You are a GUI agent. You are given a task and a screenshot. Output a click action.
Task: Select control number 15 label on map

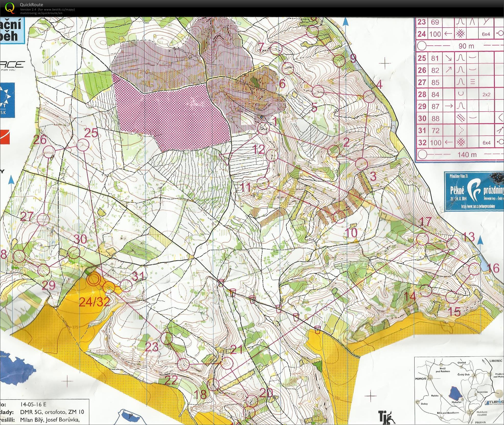454,312
